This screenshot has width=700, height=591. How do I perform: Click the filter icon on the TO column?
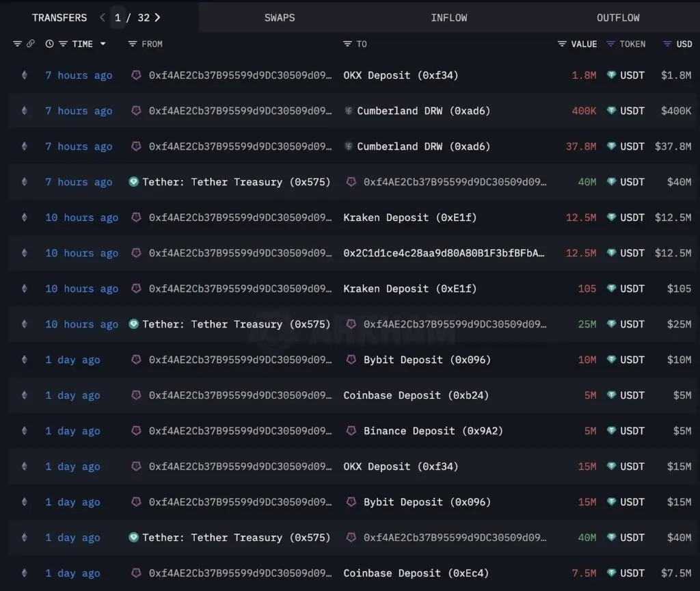(x=347, y=44)
